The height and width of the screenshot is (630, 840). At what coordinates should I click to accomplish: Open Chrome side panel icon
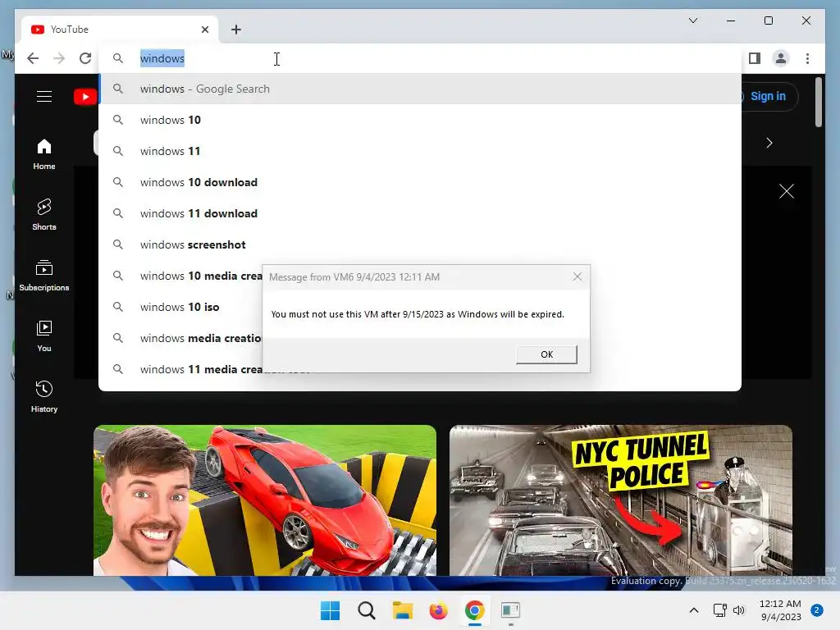click(755, 58)
